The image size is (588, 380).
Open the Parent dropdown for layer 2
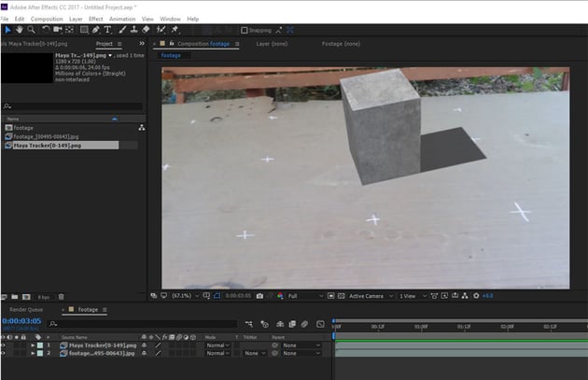coord(301,353)
